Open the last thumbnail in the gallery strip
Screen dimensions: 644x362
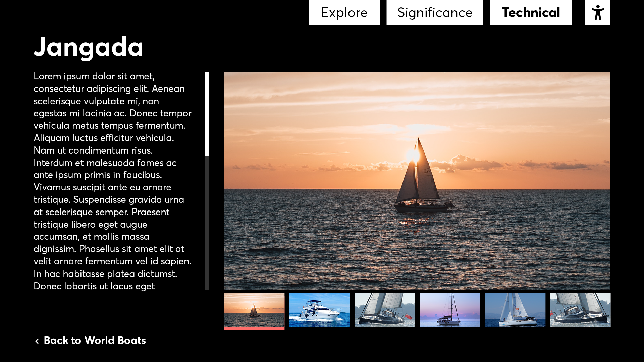[580, 310]
